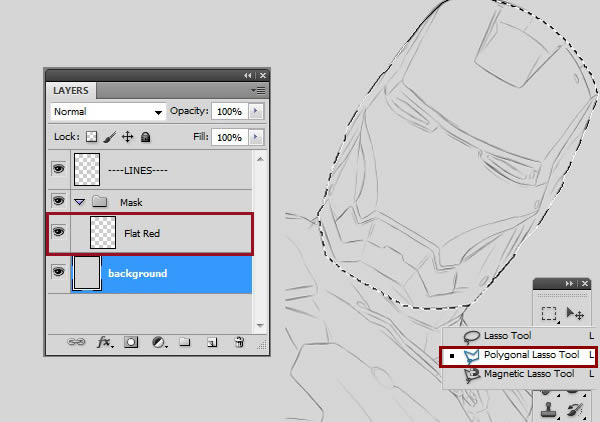Select the Rectangular Marquee tool
Screen dimensions: 600x422
pos(549,313)
